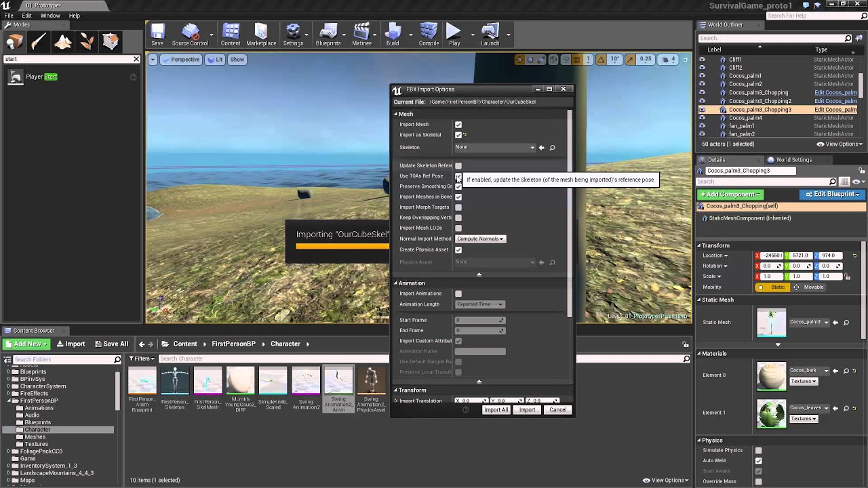Open the Matinee toolbar icon
The image size is (868, 488).
tap(361, 35)
